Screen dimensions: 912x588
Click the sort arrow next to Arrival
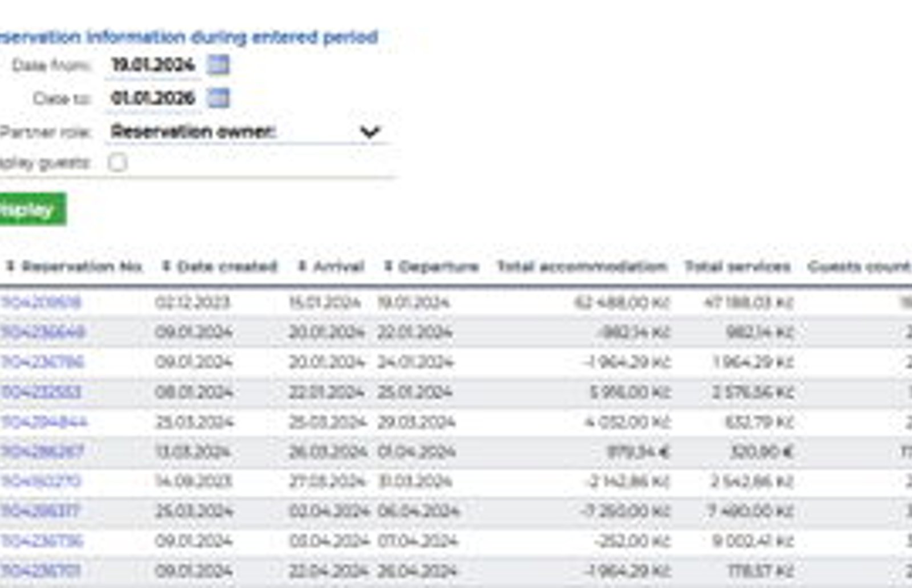tap(303, 266)
